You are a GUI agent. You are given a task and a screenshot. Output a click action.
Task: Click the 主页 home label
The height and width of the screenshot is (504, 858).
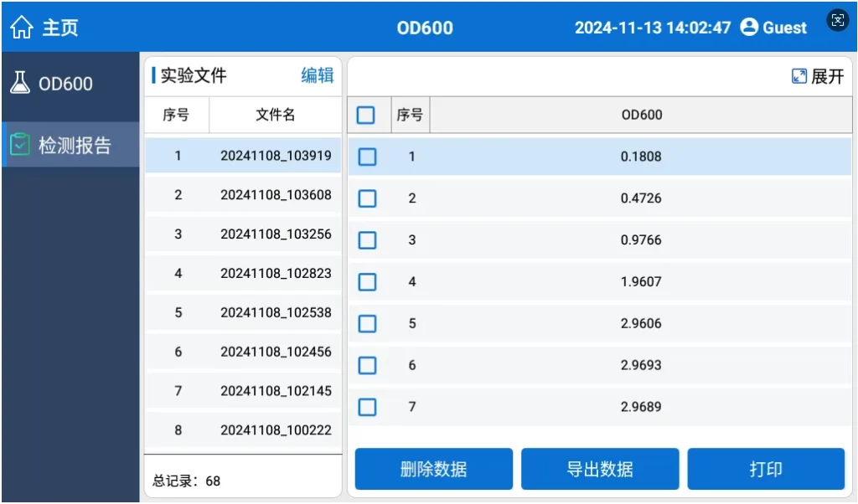60,28
